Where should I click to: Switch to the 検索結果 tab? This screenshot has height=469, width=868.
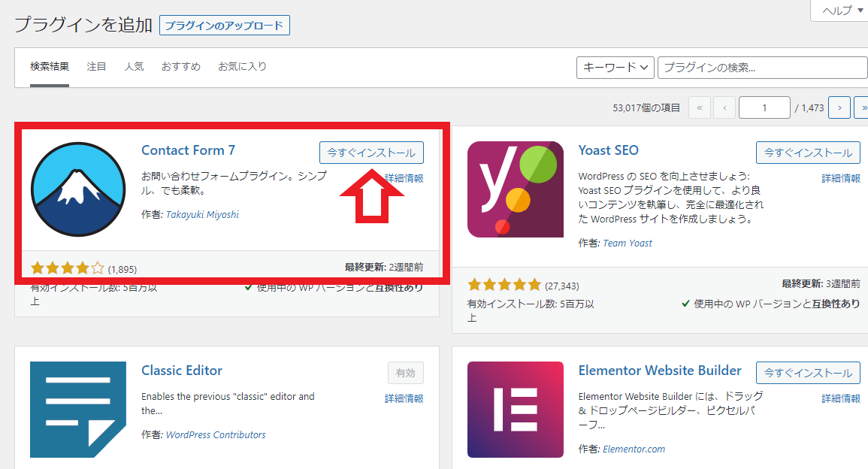[50, 66]
